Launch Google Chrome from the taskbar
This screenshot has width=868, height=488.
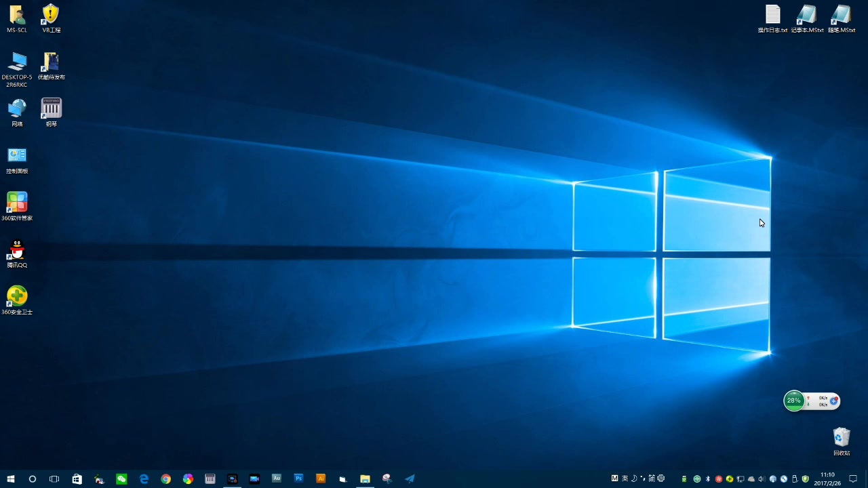165,479
